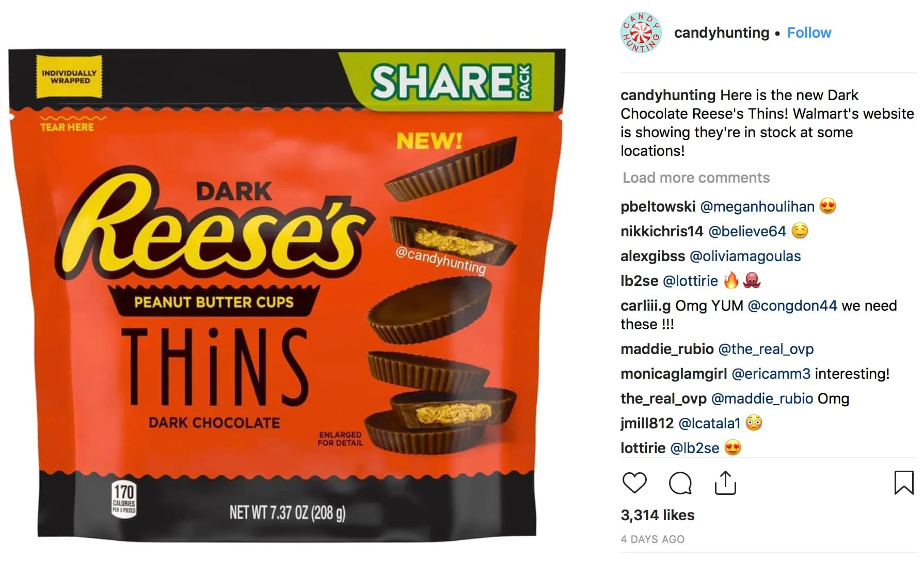Open @meganhoulihan mention link
924x562 pixels.
click(757, 206)
